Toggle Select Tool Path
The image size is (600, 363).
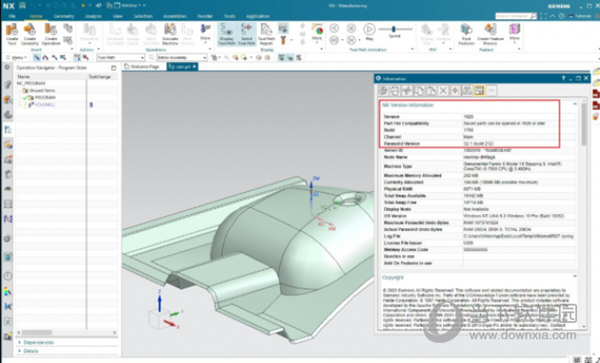pos(246,34)
